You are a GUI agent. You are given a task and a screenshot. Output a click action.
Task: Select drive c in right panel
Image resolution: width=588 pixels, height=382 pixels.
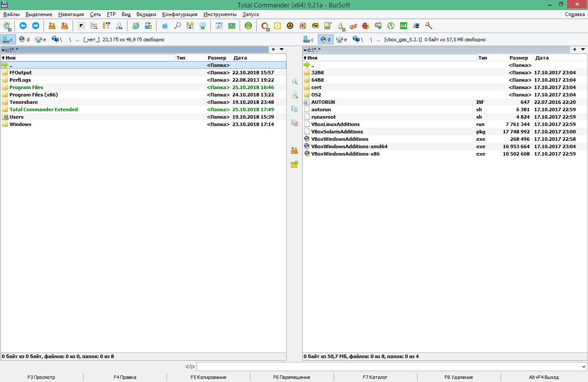click(309, 40)
